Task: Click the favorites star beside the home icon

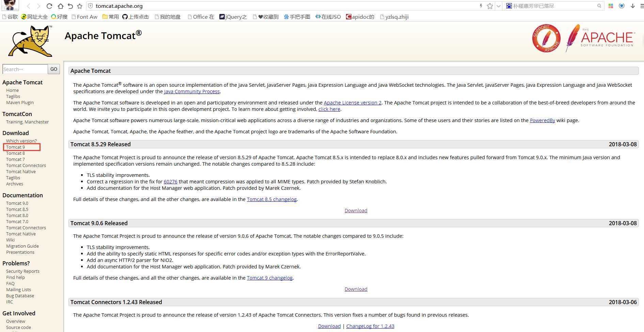Action: (80, 6)
